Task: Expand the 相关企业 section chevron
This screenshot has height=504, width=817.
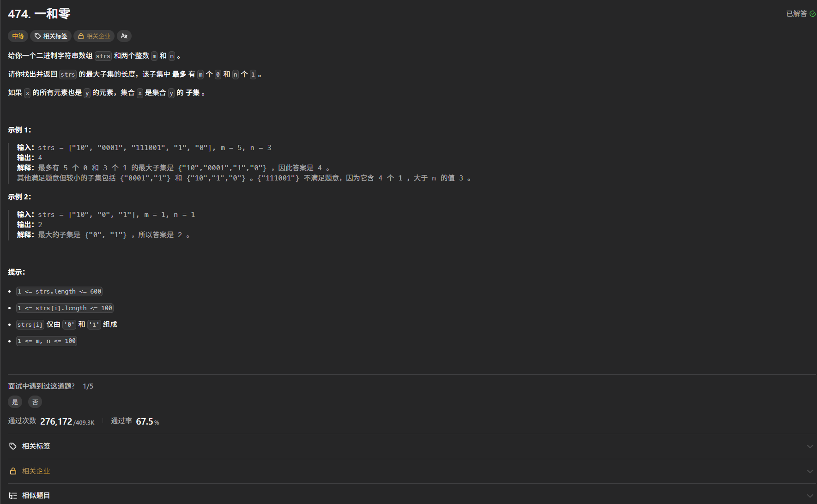Action: click(x=810, y=471)
